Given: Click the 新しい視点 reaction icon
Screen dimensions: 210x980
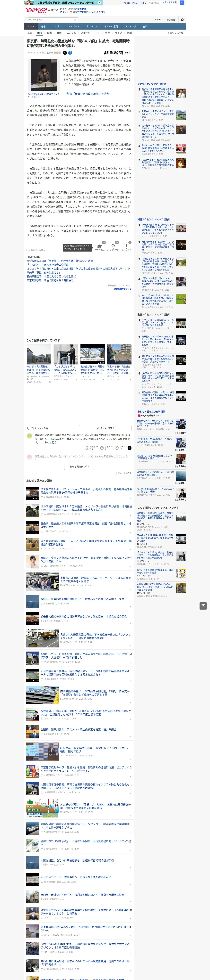Looking at the screenshot, I should click(x=127, y=246).
